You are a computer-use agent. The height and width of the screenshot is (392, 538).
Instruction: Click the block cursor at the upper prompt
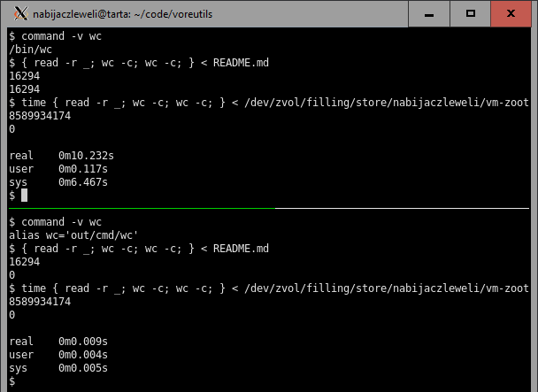point(24,195)
